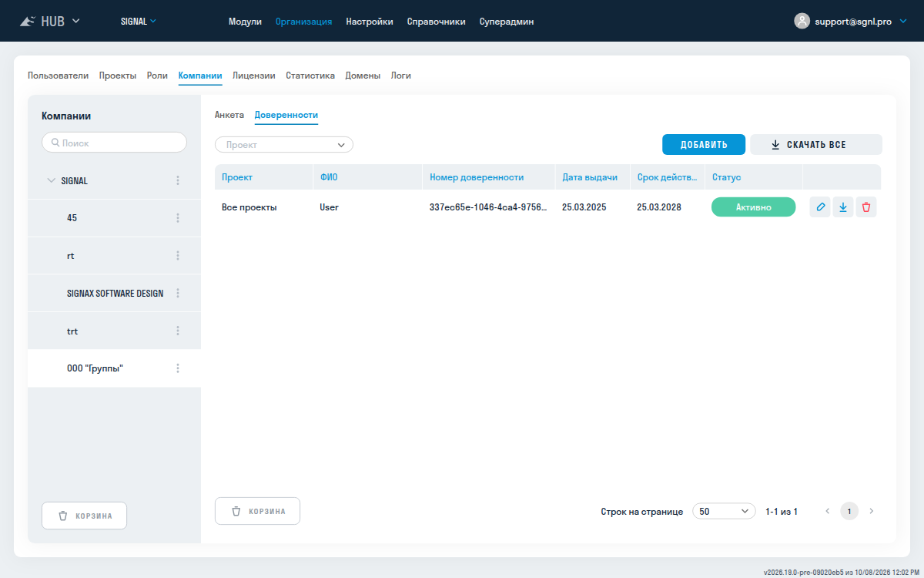Open the three-dot menu for company trt
924x578 pixels.
[178, 331]
